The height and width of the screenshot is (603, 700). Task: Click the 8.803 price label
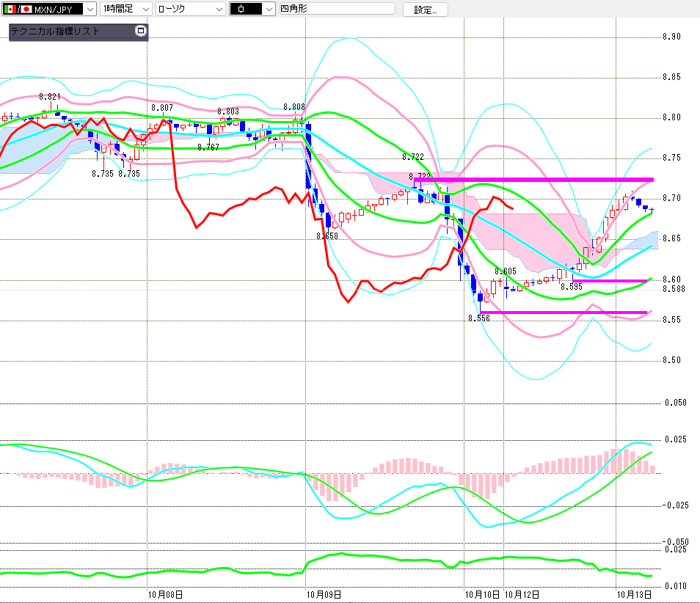pyautogui.click(x=228, y=112)
